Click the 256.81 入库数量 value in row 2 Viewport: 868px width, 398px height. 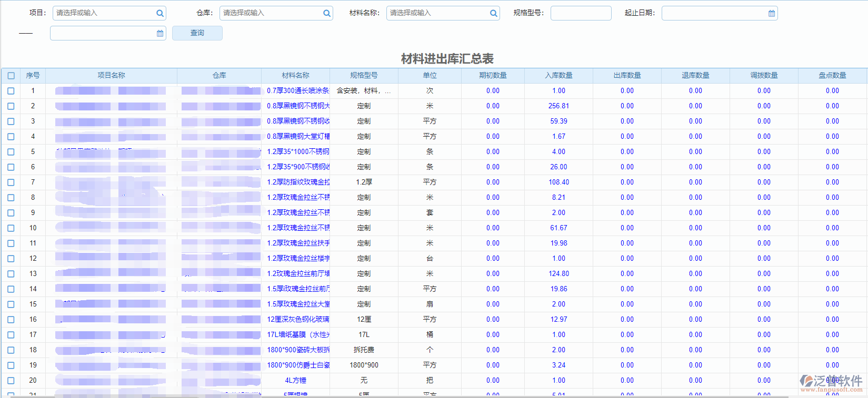(558, 106)
